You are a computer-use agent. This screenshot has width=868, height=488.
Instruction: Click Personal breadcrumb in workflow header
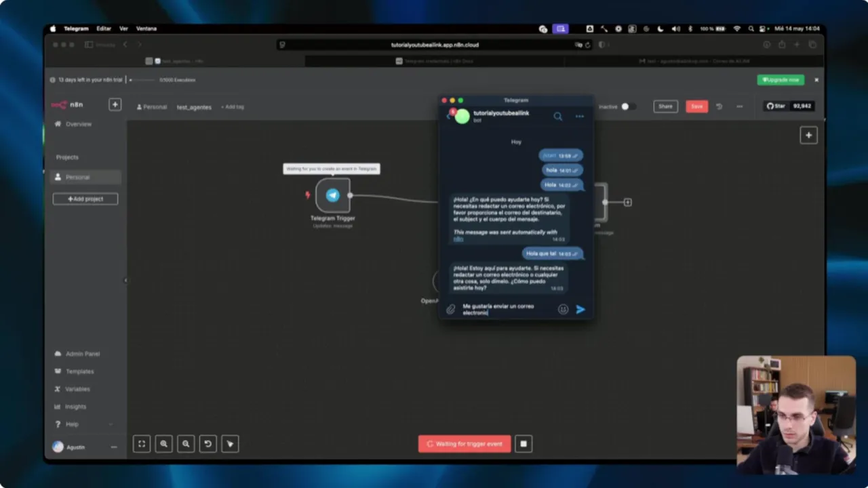pyautogui.click(x=152, y=107)
